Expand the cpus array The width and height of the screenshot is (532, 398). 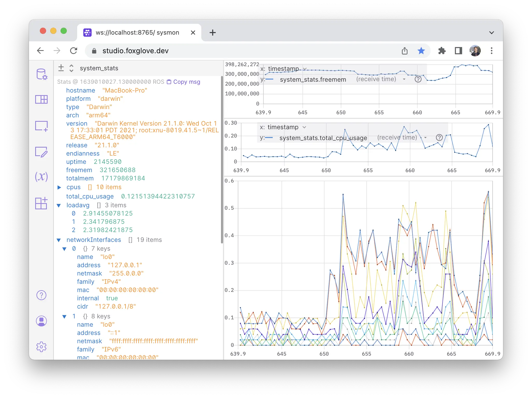[x=59, y=187]
